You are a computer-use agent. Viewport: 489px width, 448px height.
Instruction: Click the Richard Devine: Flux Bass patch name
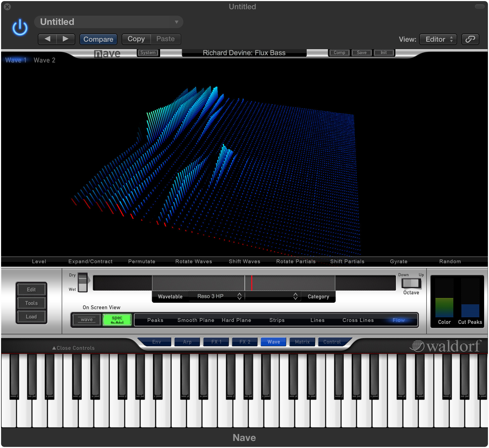244,53
